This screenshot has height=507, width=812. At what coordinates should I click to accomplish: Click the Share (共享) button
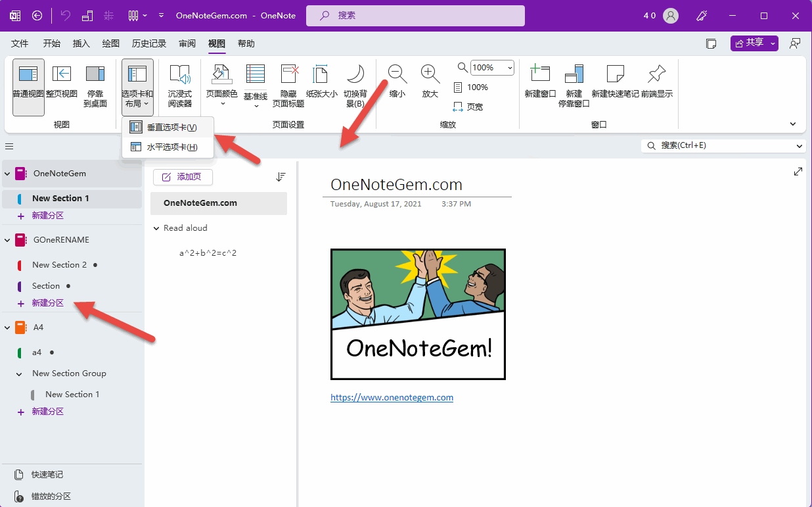pos(749,43)
